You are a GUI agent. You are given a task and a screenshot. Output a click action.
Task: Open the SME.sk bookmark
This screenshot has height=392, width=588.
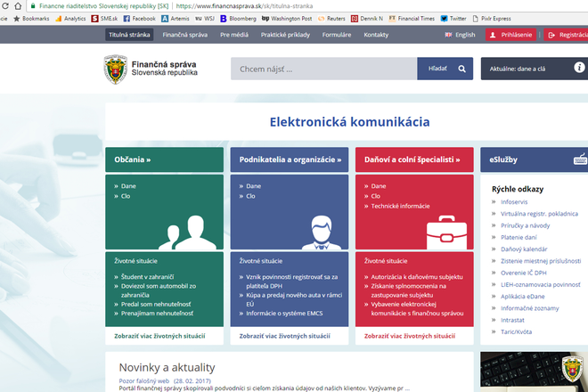point(104,19)
